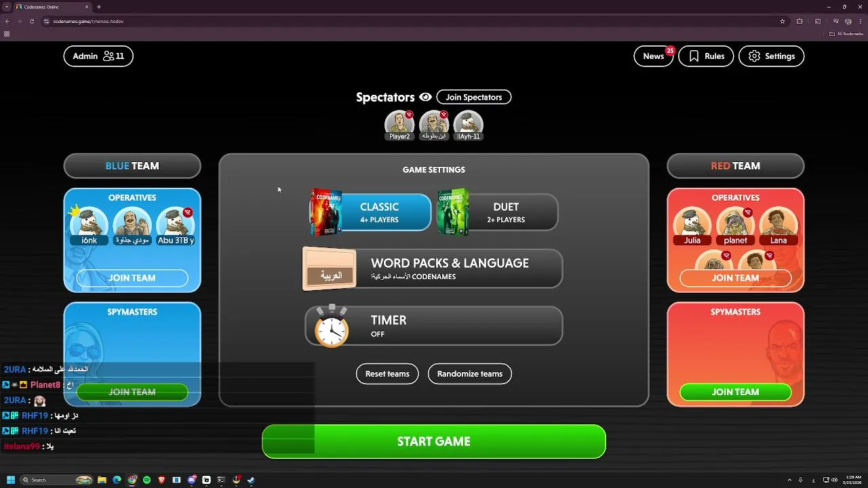Open the News panel
Screen dimensions: 868x488
coord(654,56)
